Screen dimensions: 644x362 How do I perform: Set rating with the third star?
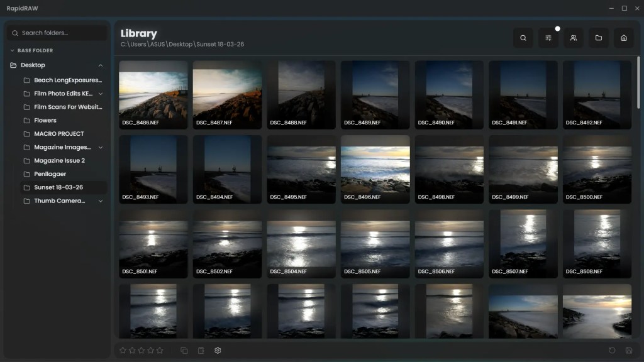click(x=142, y=350)
